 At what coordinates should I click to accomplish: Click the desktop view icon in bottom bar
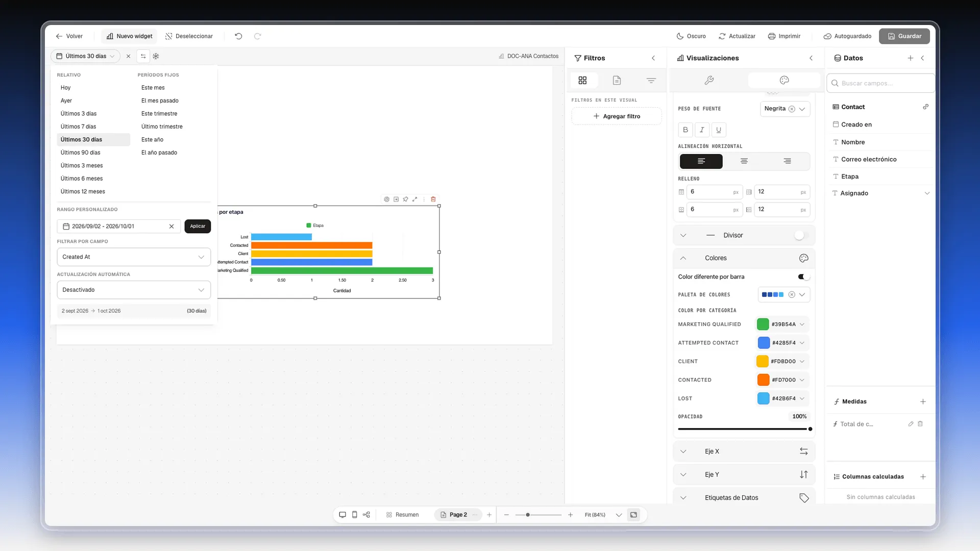click(342, 515)
